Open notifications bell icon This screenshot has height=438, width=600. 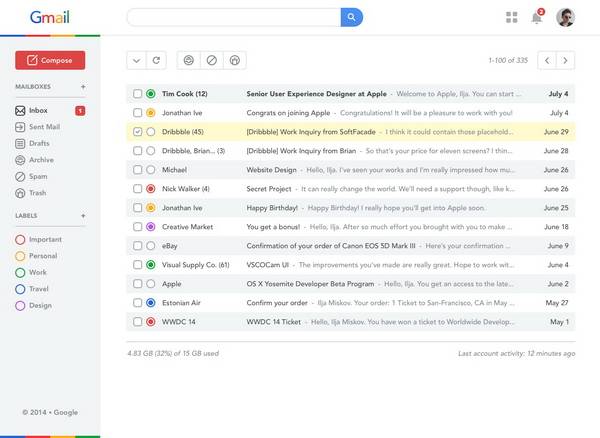click(537, 17)
